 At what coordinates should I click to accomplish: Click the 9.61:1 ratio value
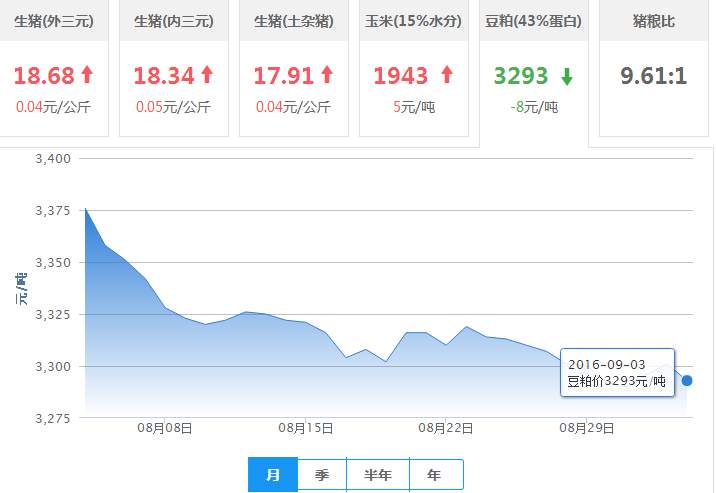point(653,76)
